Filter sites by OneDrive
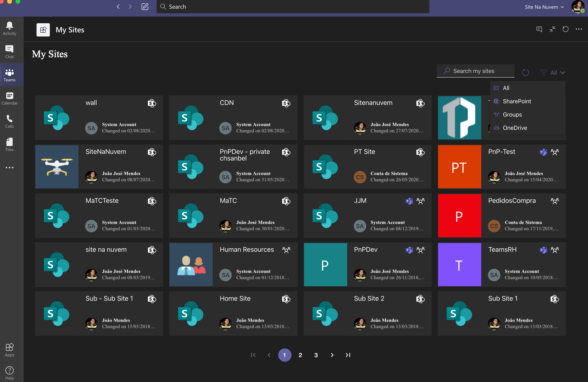The height and width of the screenshot is (382, 588). [528, 128]
